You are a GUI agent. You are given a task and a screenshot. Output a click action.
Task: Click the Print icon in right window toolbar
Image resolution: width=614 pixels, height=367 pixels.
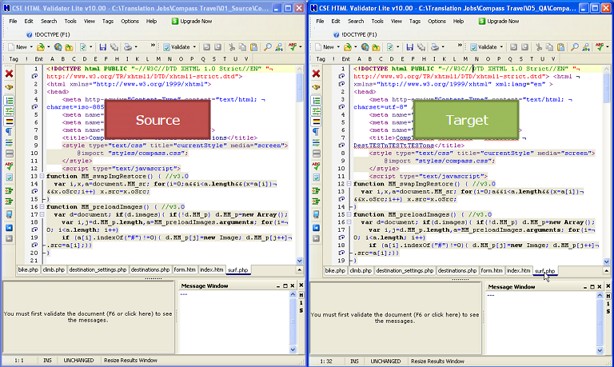coord(435,47)
